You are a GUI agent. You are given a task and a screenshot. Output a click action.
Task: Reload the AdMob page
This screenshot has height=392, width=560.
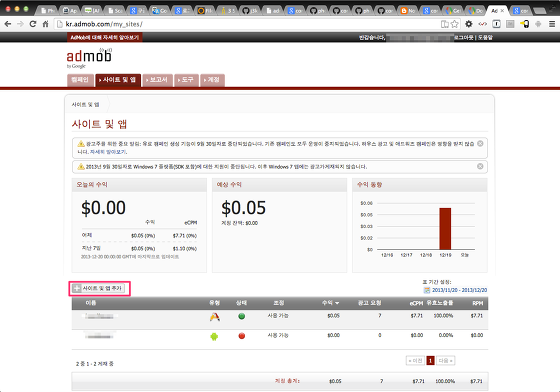[x=33, y=24]
